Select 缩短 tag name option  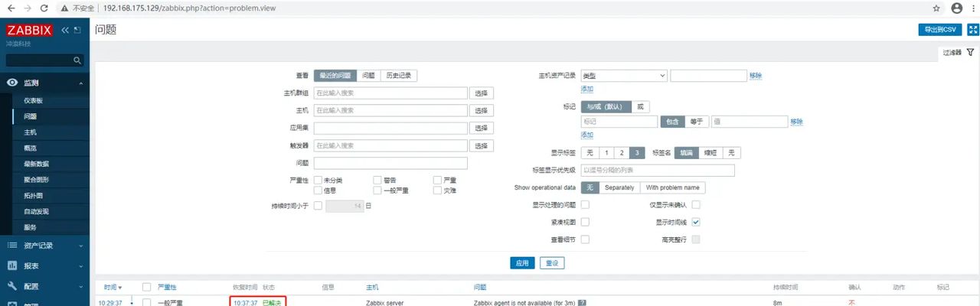[710, 153]
